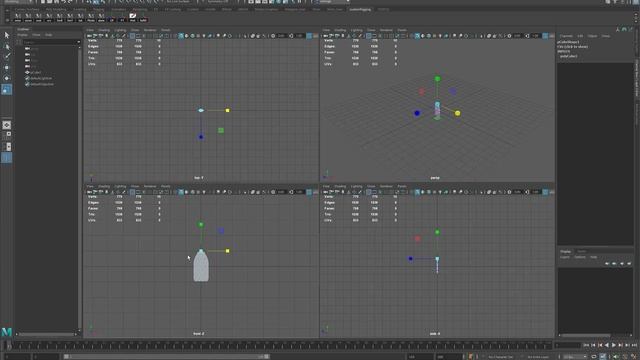Toggle view transform in top view toolbar
The height and width of the screenshot is (360, 640).
309,36
